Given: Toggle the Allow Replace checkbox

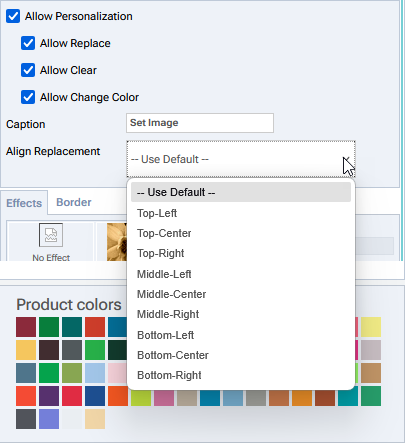Looking at the screenshot, I should click(x=28, y=43).
